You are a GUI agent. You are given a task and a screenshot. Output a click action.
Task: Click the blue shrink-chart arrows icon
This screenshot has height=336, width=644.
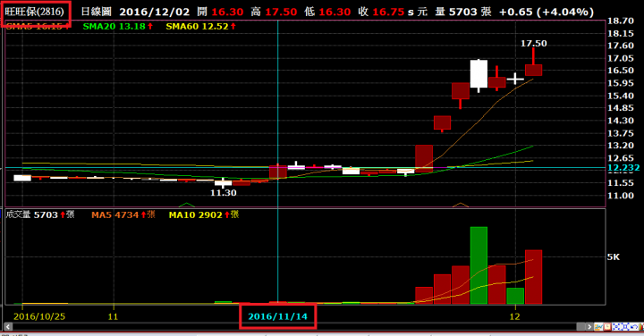click(616, 326)
